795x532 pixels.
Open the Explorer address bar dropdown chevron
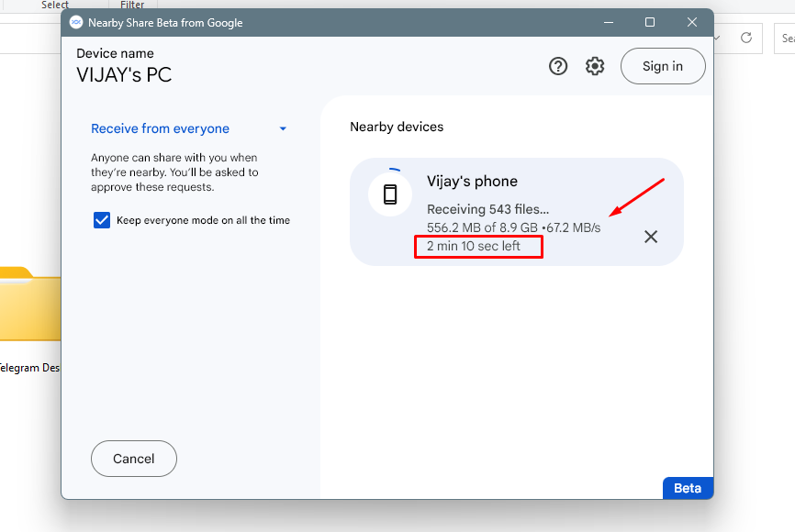[717, 38]
